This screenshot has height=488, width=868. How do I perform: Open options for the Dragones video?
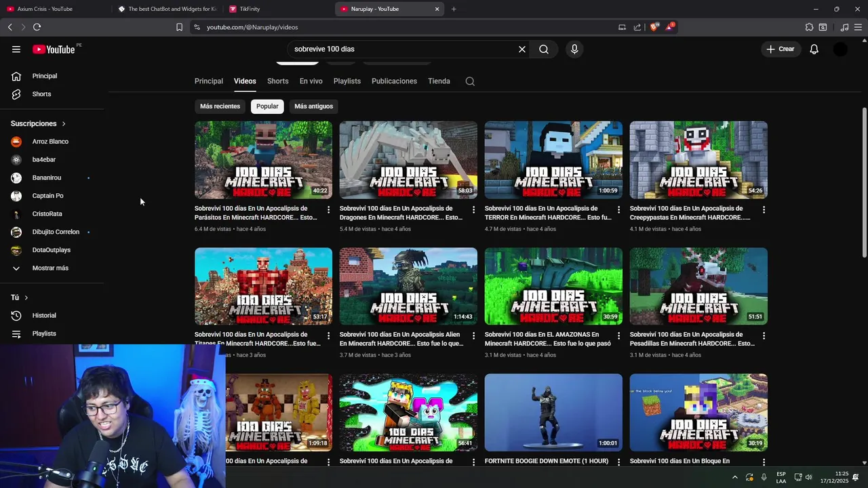pos(473,209)
